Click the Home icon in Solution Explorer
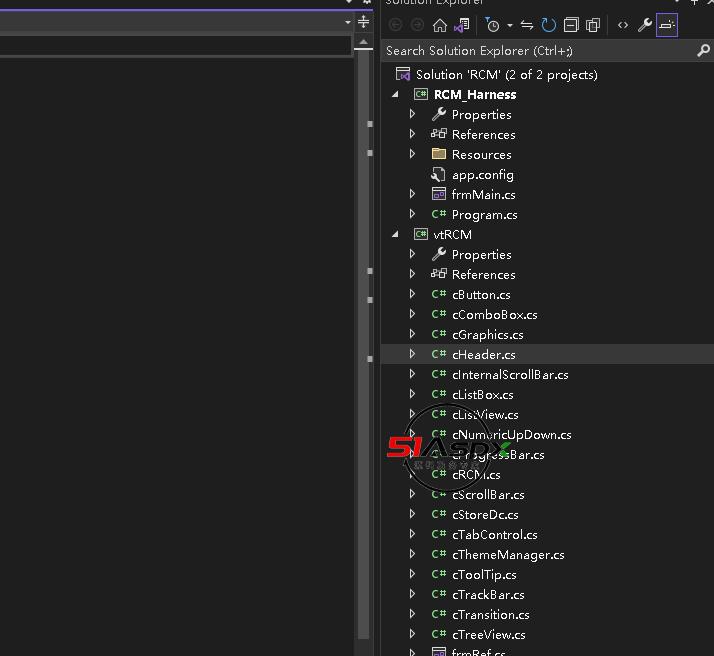The height and width of the screenshot is (656, 714). click(440, 25)
